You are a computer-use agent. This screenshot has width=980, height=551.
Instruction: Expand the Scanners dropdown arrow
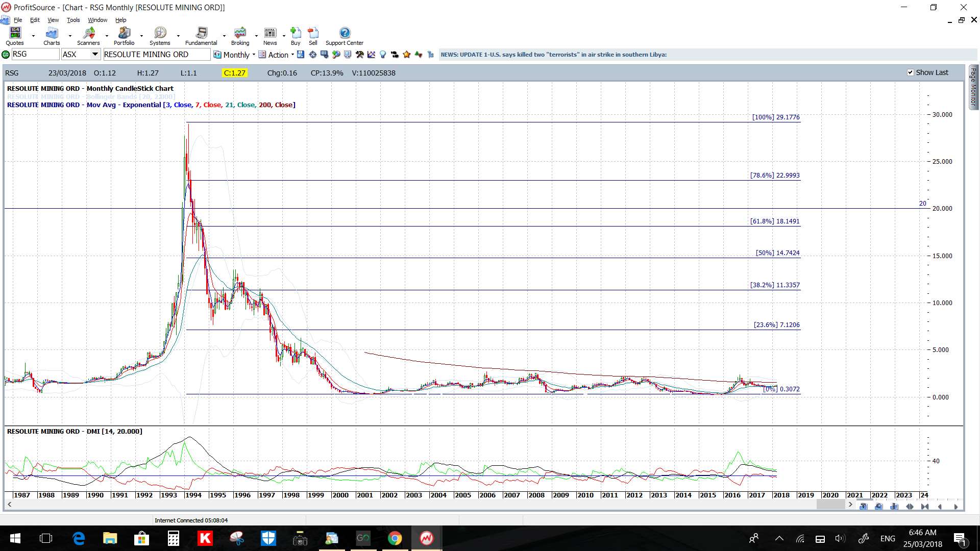click(x=107, y=36)
